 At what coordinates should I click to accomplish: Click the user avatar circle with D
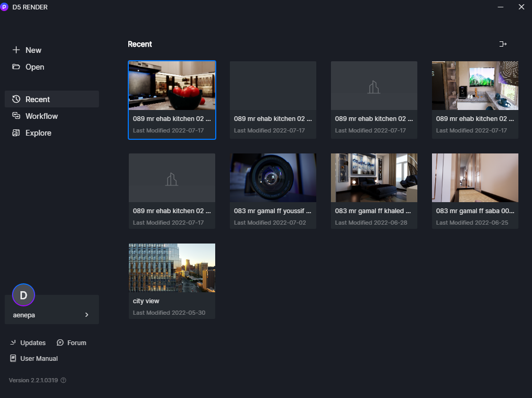click(x=24, y=295)
